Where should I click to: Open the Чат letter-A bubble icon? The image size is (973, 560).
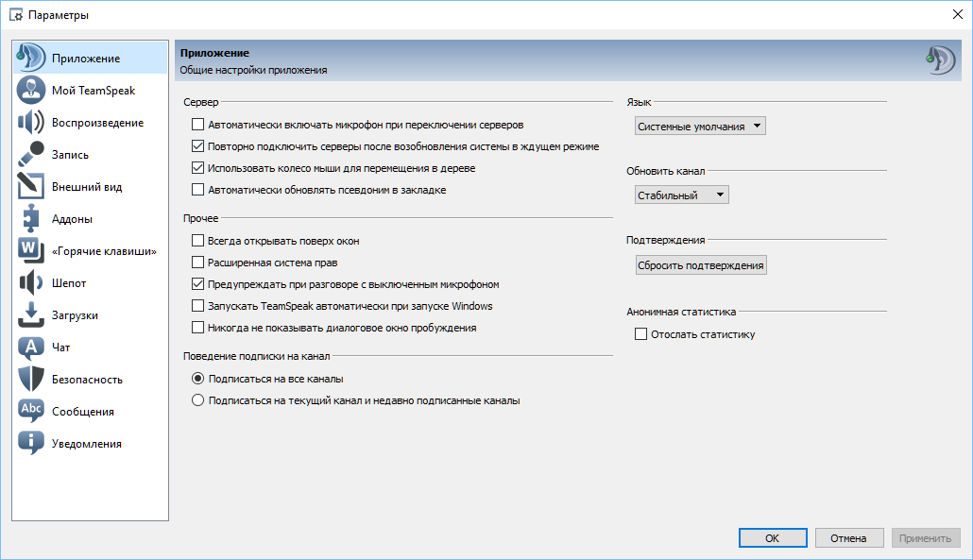pyautogui.click(x=31, y=348)
